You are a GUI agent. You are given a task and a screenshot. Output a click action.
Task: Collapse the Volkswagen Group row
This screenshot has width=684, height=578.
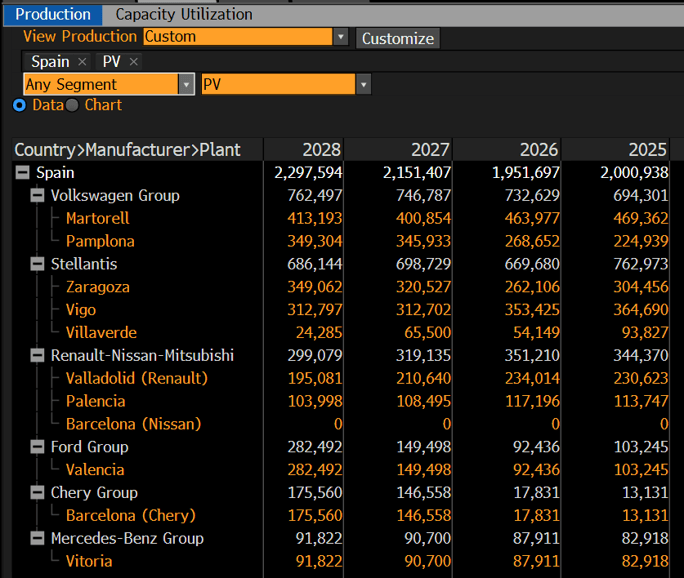(x=38, y=195)
